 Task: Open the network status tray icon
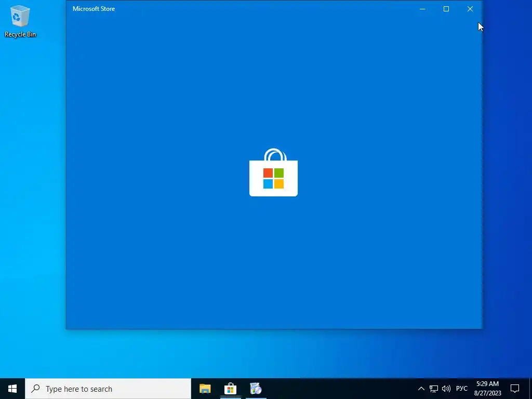coord(434,389)
